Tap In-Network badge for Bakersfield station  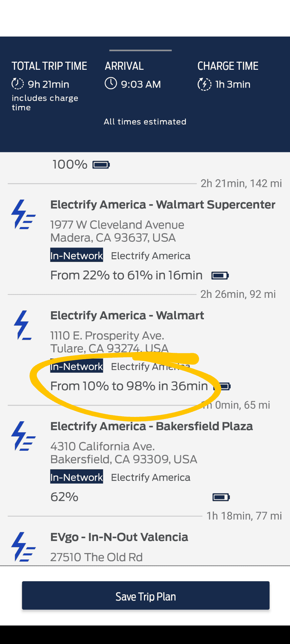[77, 477]
